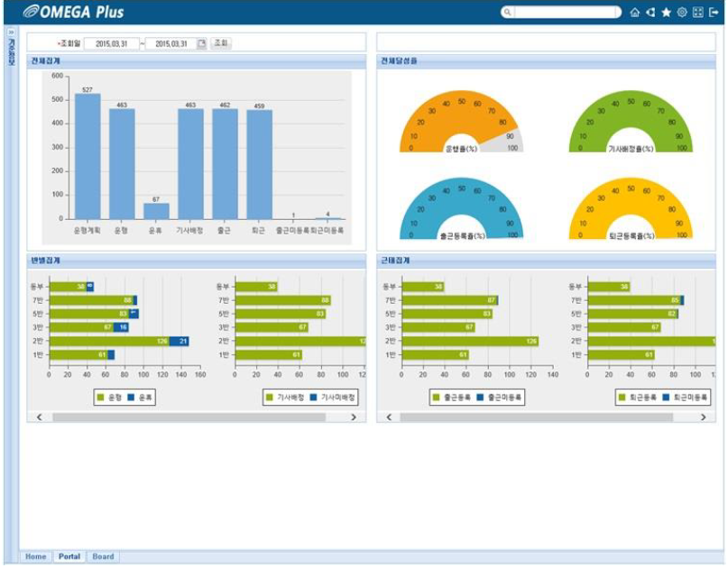Screen dimensions: 728x568
Task: Open favorites with the star icon
Action: tap(666, 13)
